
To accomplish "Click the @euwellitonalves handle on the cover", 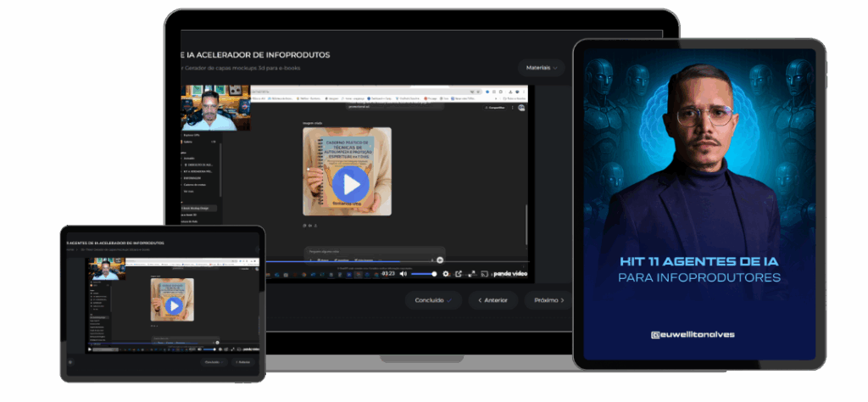I will click(x=693, y=334).
